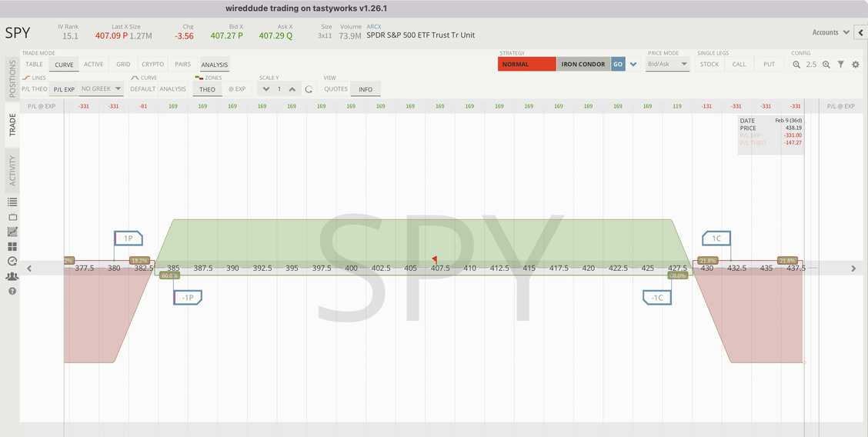
Task: Reset the Y scale with circular arrow
Action: pos(309,89)
